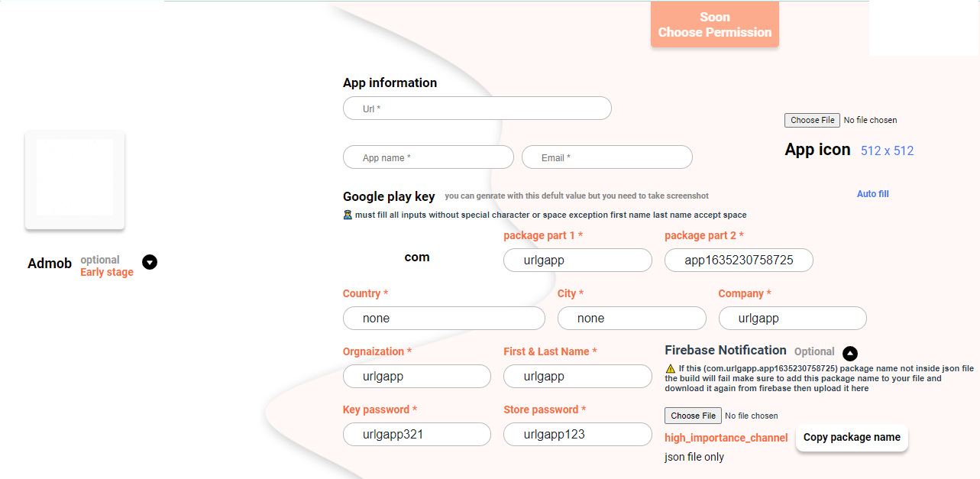Screen dimensions: 980x479
Task: Click 'No file chosen' under Firebase warning
Action: click(752, 416)
